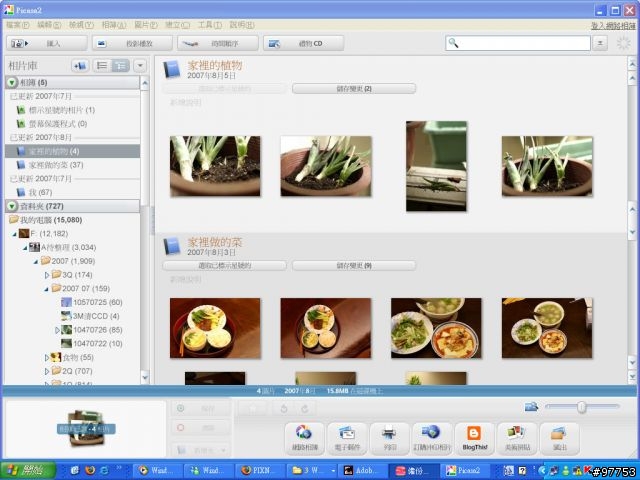Click the star icon in photo tray
The width and height of the screenshot is (640, 480).
pyautogui.click(x=253, y=409)
